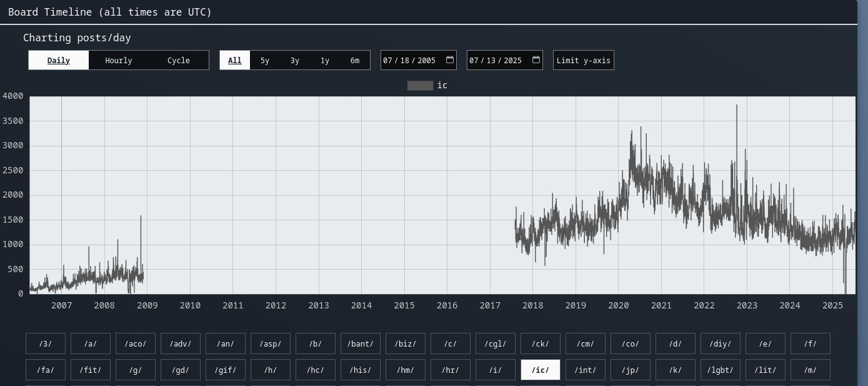The image size is (868, 386).
Task: Select the /3/ board
Action: 46,343
